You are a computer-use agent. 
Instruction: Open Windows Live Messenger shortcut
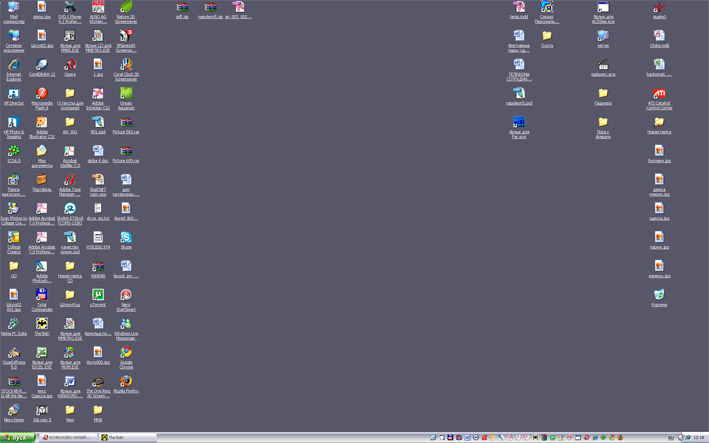point(126,324)
